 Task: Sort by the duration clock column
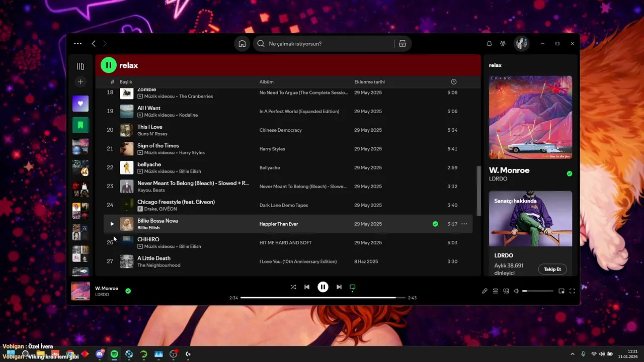(454, 82)
